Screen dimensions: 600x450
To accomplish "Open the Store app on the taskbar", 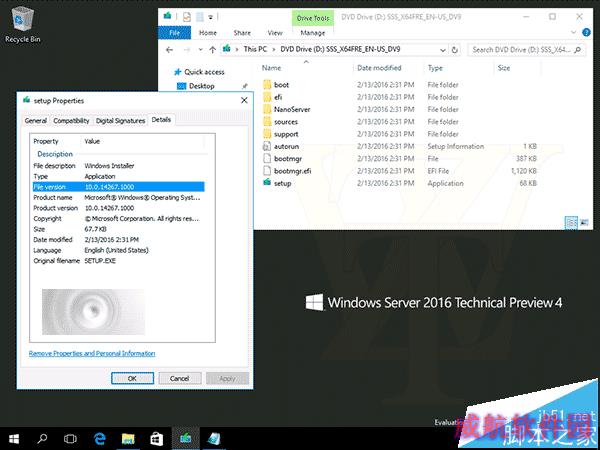I will tap(157, 439).
